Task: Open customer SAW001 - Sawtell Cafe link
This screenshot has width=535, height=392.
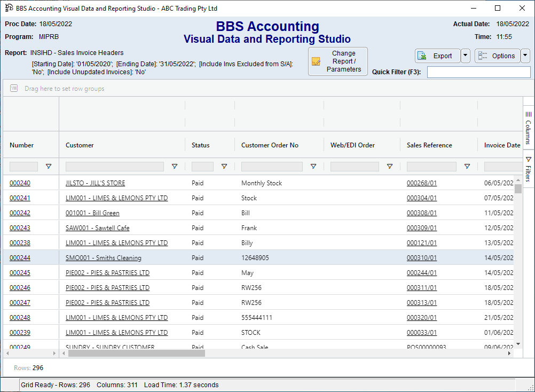Action: pos(97,228)
